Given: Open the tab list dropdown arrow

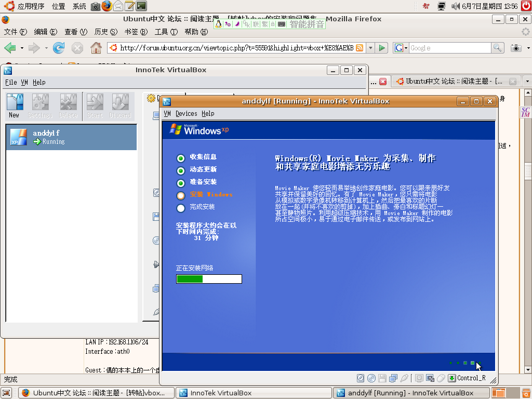Looking at the screenshot, I should click(527, 82).
